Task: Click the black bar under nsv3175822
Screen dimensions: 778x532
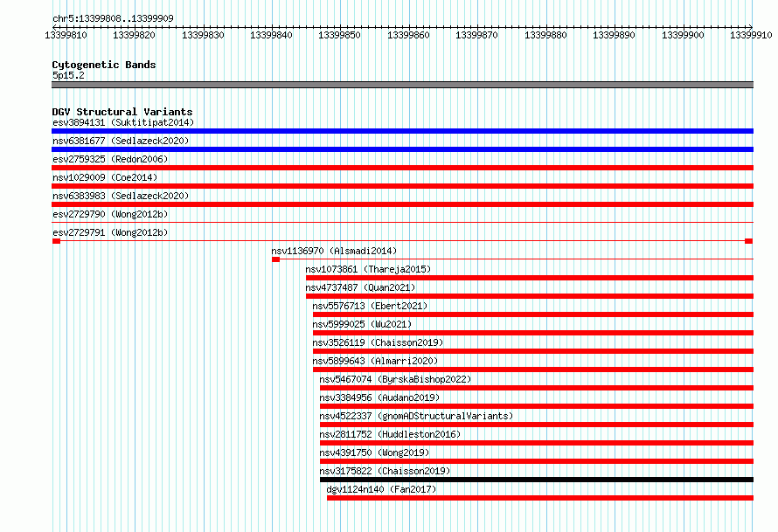Action: (537, 480)
